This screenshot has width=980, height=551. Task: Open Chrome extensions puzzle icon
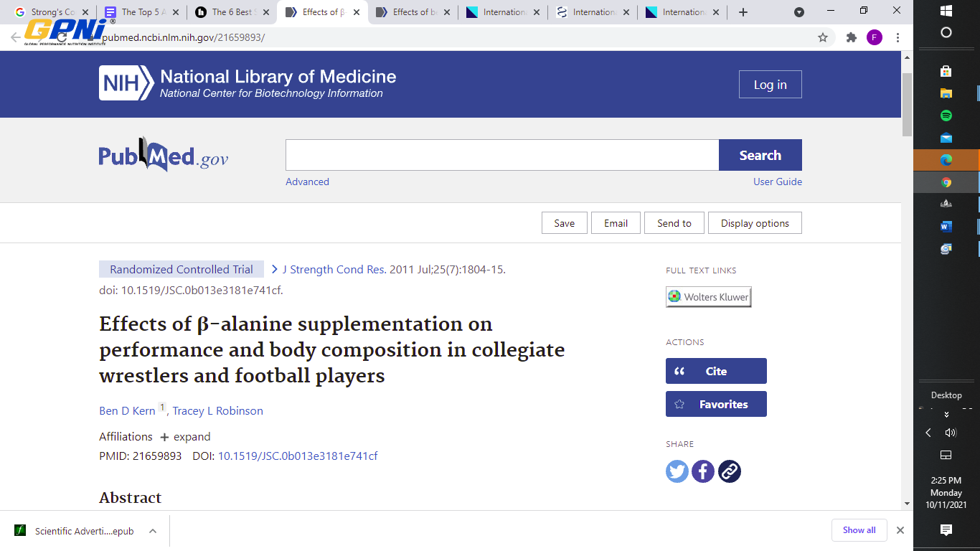[x=852, y=37]
